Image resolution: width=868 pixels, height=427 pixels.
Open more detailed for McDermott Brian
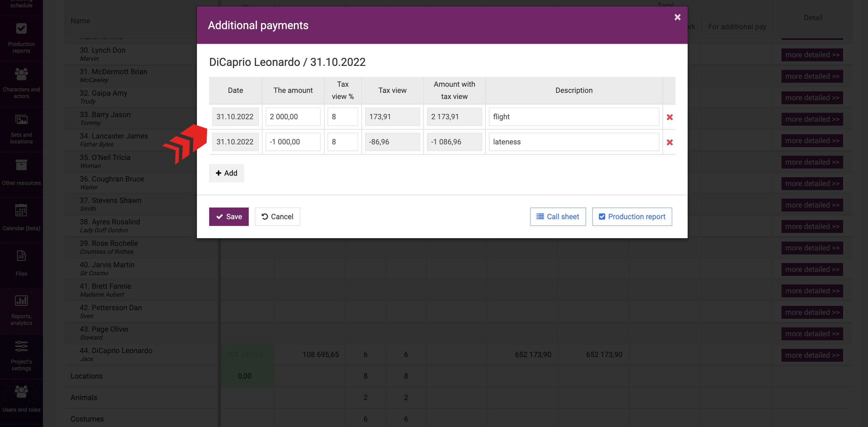click(812, 76)
